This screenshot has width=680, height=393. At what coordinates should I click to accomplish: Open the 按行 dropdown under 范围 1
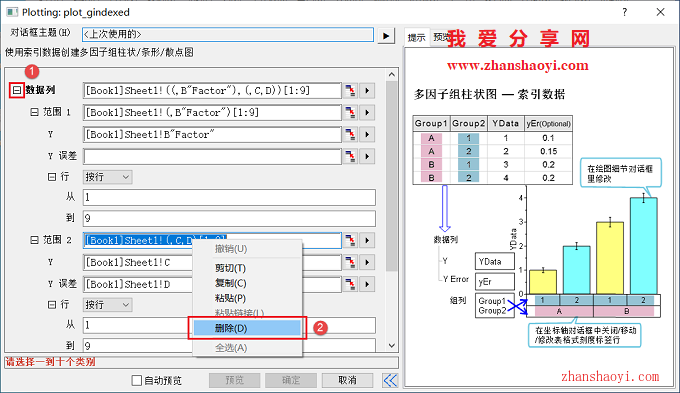click(x=108, y=177)
